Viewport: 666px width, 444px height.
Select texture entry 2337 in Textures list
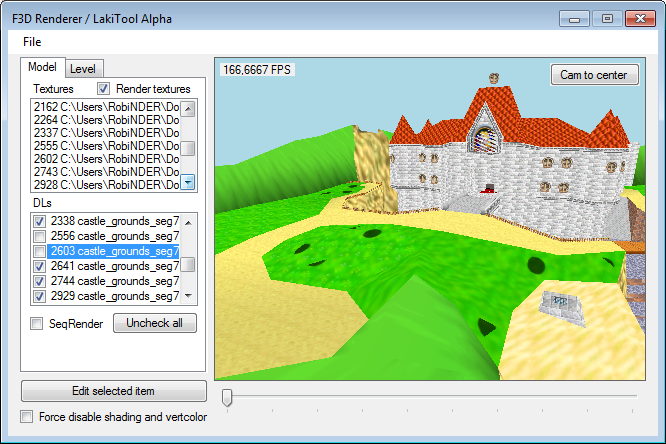coord(106,133)
